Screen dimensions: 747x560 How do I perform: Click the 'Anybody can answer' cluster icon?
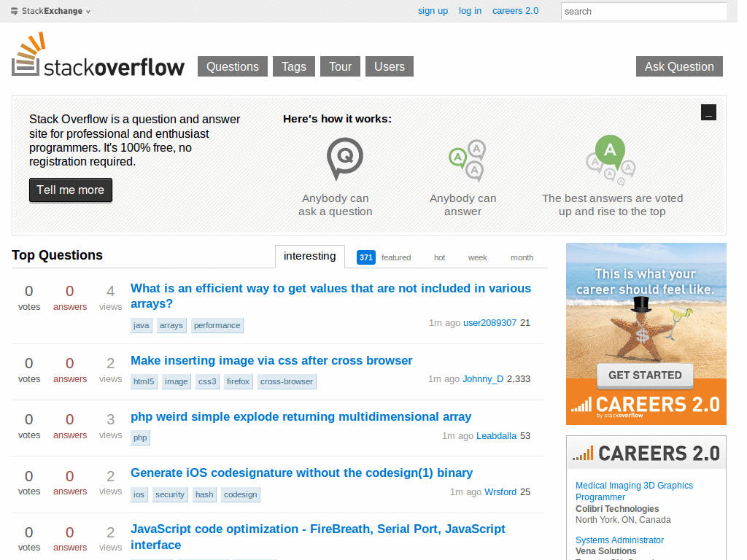click(x=467, y=160)
